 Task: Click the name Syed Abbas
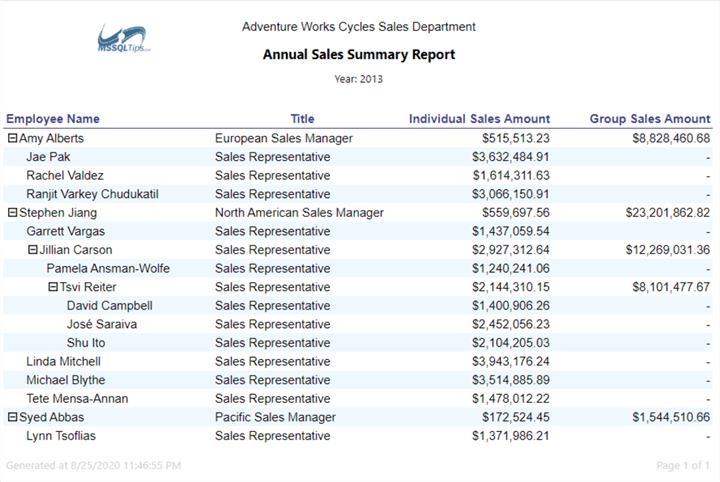51,417
